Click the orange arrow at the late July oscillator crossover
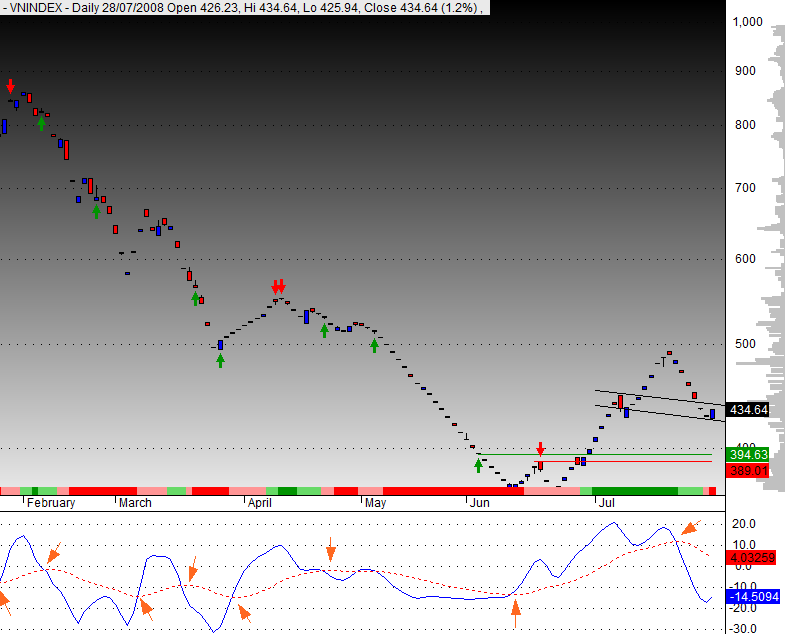The image size is (786, 634). coord(690,526)
